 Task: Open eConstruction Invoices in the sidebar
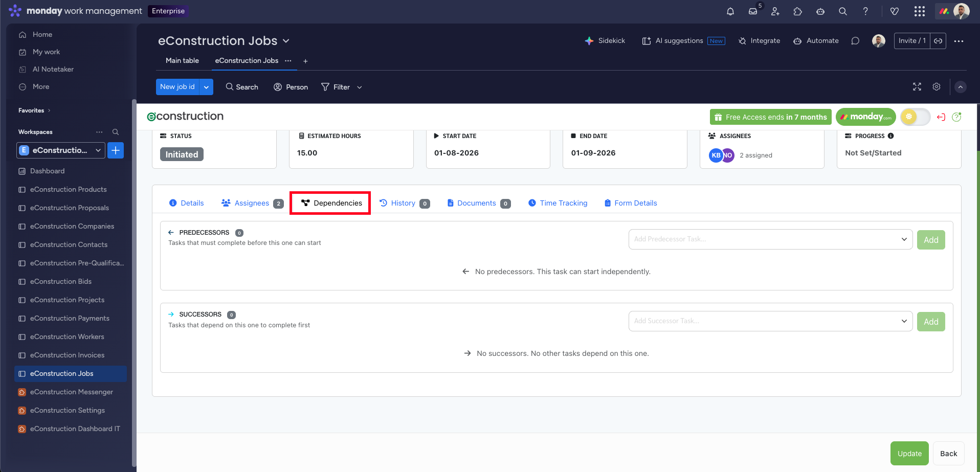(x=67, y=355)
